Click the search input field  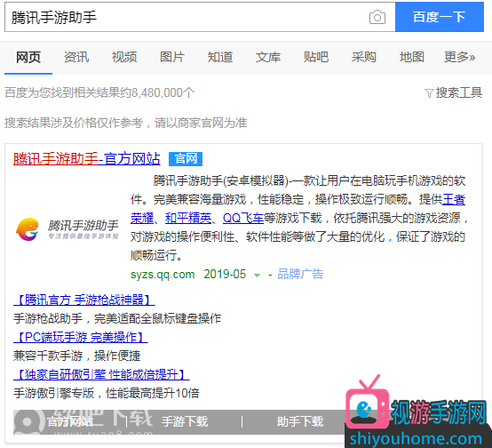[x=200, y=17]
